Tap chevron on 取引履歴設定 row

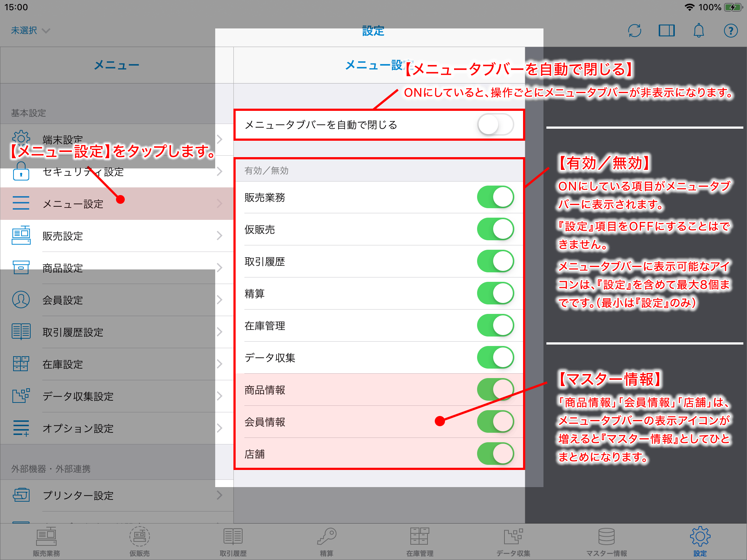click(220, 331)
